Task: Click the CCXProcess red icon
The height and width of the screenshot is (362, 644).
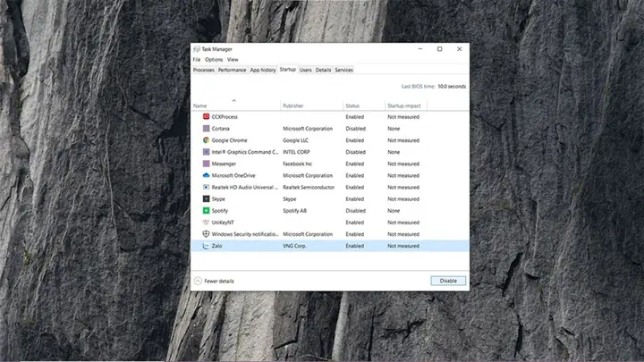Action: click(x=207, y=116)
